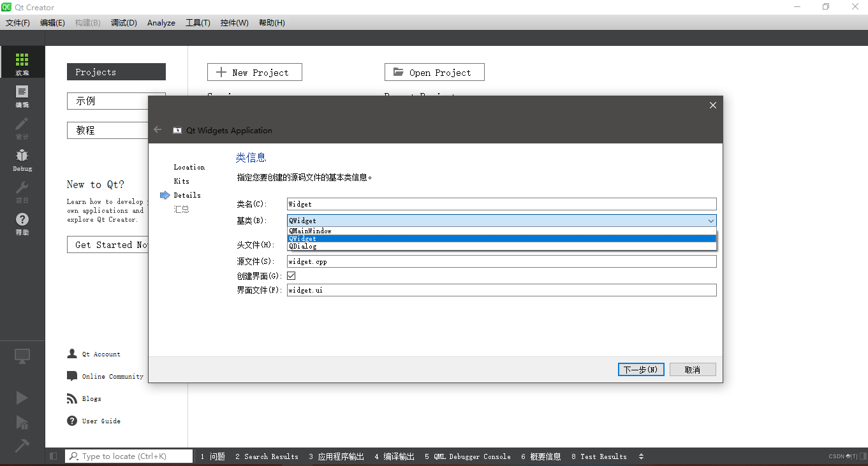Screen dimensions: 868x466
Task: Click the kit selector monitor icon
Action: (x=22, y=356)
